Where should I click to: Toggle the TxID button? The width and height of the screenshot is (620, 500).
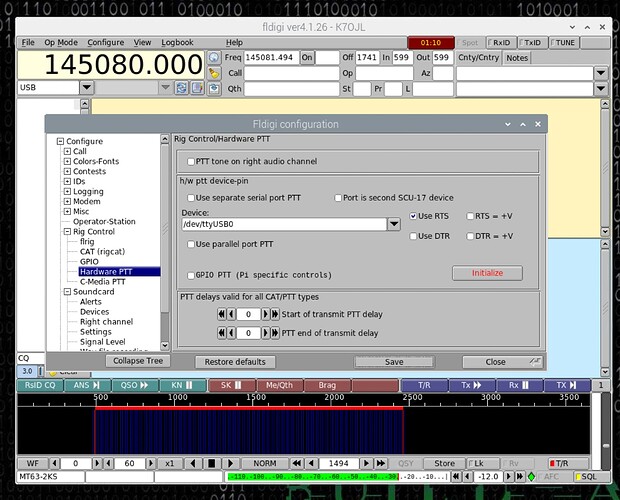pyautogui.click(x=532, y=43)
